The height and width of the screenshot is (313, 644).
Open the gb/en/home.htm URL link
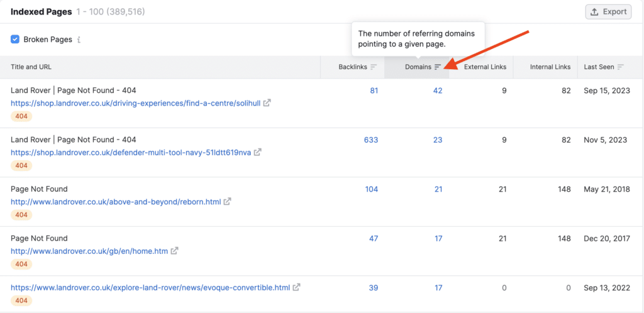(x=89, y=251)
